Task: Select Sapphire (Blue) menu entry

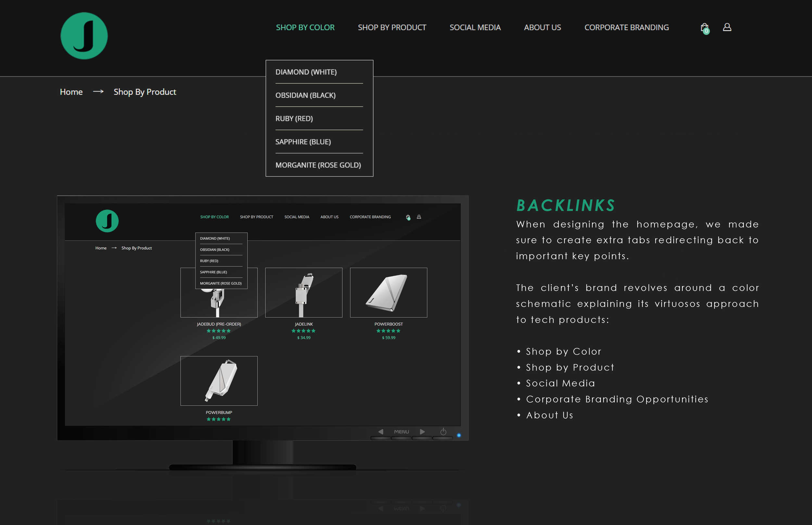Action: pyautogui.click(x=303, y=142)
